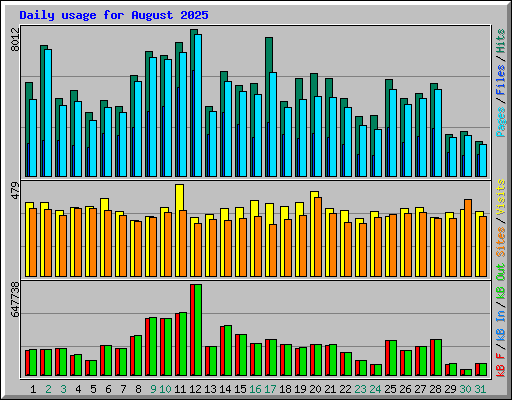This screenshot has width=512, height=400.
Task: Select day label 18 on the x-axis
Action: tap(285, 389)
